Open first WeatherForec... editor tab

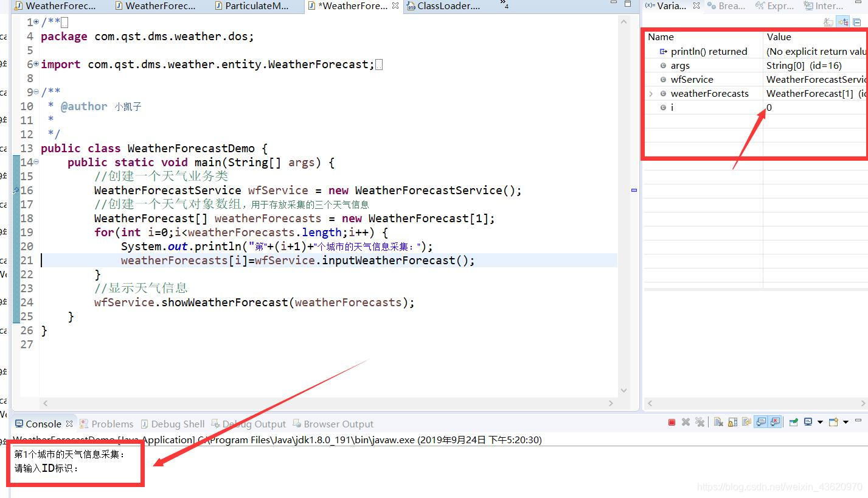point(55,6)
